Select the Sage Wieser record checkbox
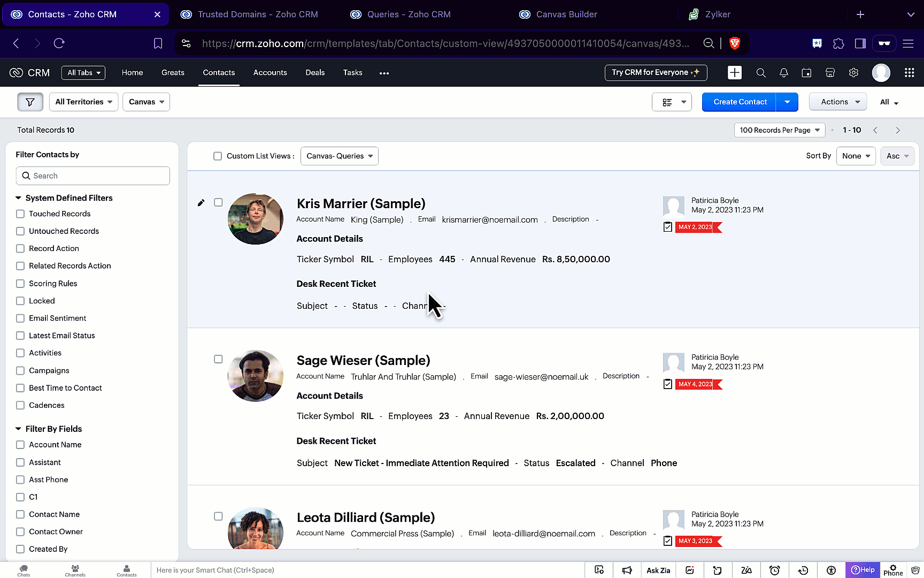 point(218,359)
